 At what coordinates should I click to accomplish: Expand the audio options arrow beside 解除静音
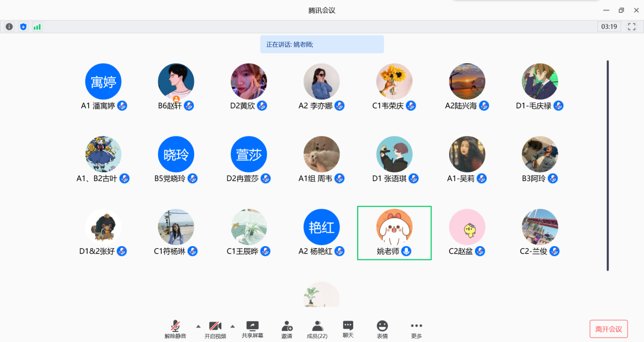(x=198, y=326)
